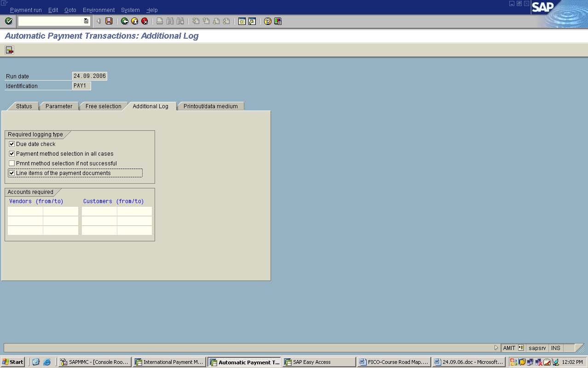Viewport: 588px width, 368px height.
Task: Click the yellow Help question mark icon
Action: pos(268,21)
